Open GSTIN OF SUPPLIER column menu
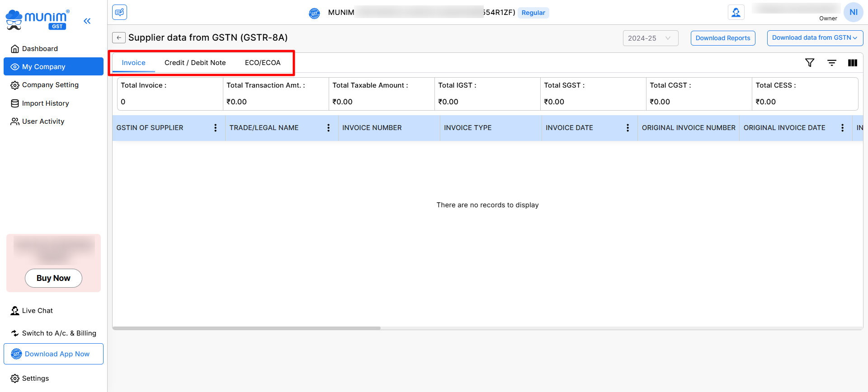The width and height of the screenshot is (868, 392). click(215, 128)
